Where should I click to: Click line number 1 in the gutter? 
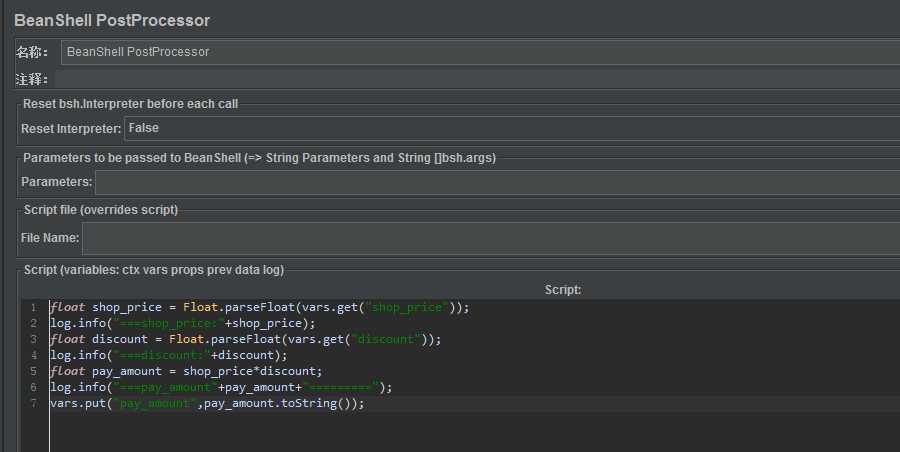click(x=34, y=307)
